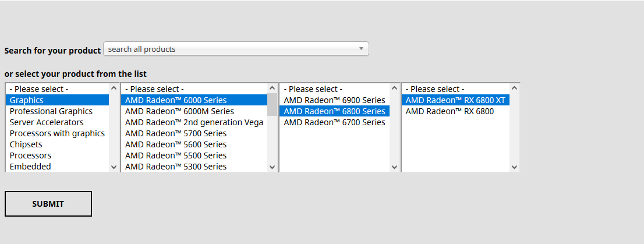Select AMD Radeon 5300 Series
Screen dimensions: 644x244
176,167
